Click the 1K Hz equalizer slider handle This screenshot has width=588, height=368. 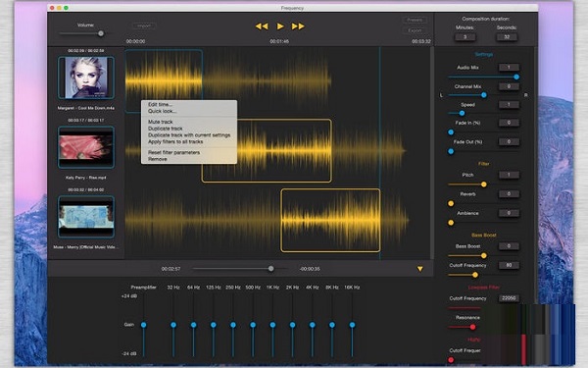coord(272,325)
